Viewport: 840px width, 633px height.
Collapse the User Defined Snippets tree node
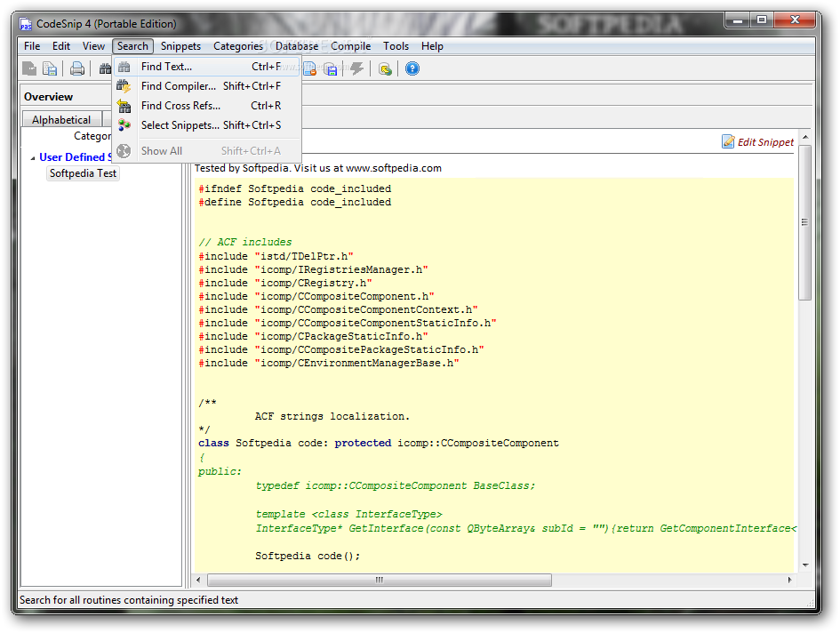[33, 158]
